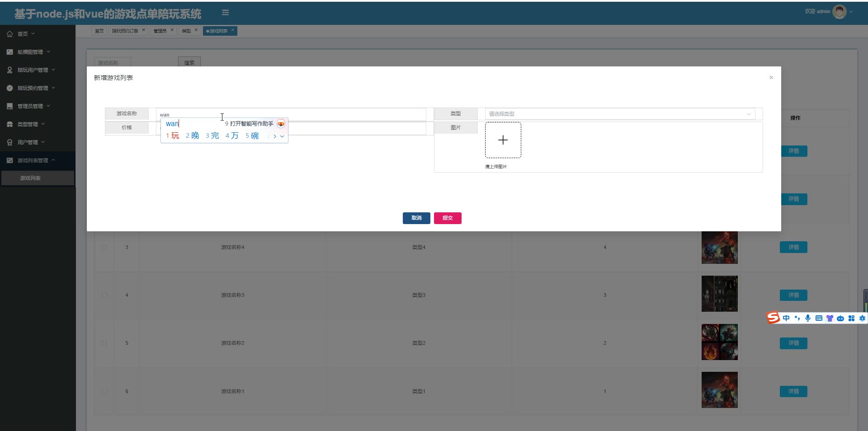This screenshot has width=868, height=431.
Task: Choose IME candidate 4 万
Action: click(x=232, y=136)
